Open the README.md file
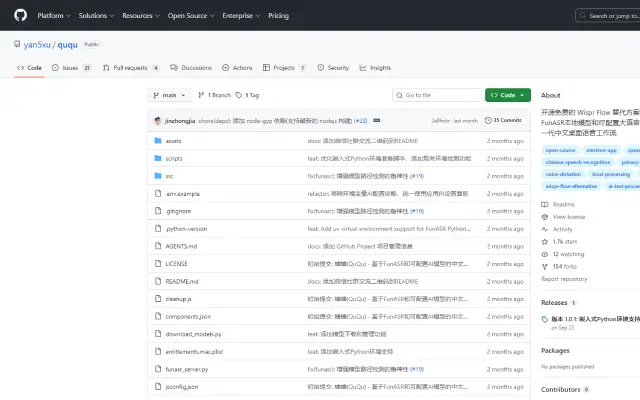This screenshot has width=640, height=400. point(182,281)
